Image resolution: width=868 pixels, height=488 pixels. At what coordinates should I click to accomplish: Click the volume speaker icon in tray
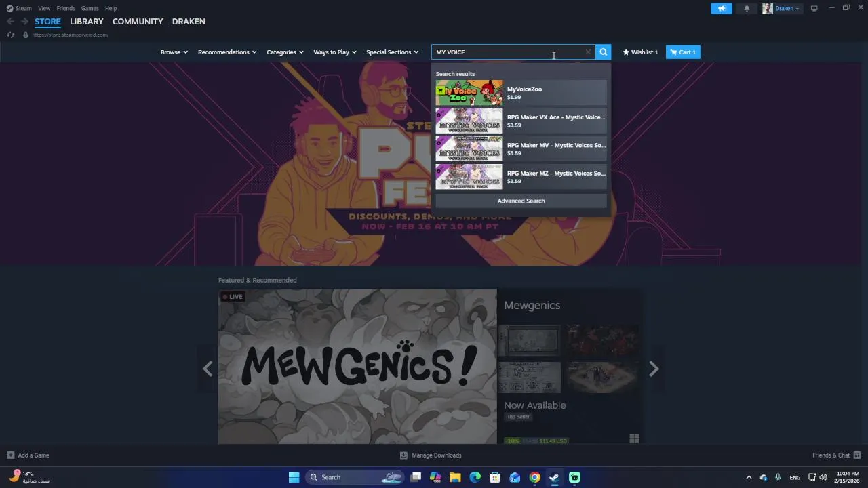point(823,477)
